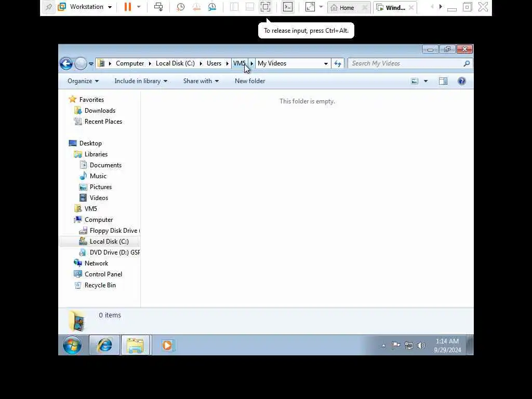Toggle full screen mode icon

(x=265, y=7)
